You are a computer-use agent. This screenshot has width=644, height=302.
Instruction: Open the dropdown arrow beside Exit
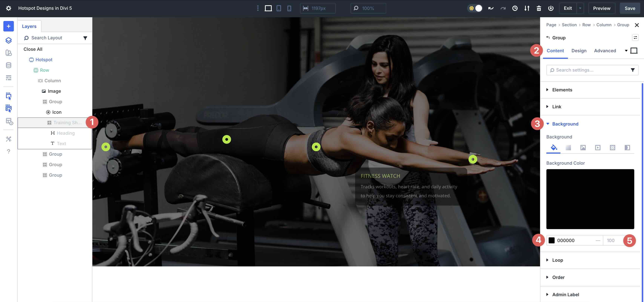click(x=580, y=8)
